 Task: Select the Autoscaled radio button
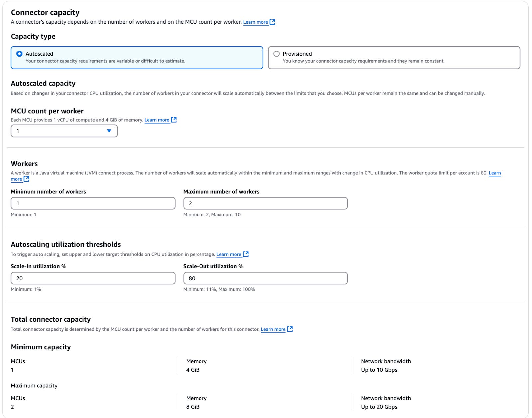pyautogui.click(x=20, y=54)
